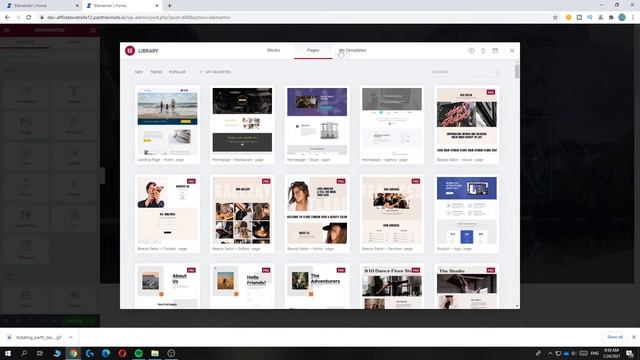Bookmark this page with the star icon

[555, 18]
